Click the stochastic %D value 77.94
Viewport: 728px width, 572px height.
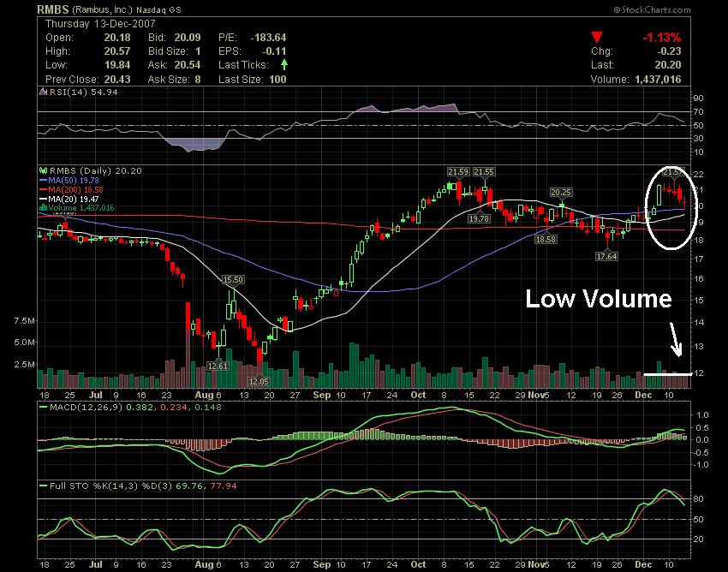click(x=224, y=486)
